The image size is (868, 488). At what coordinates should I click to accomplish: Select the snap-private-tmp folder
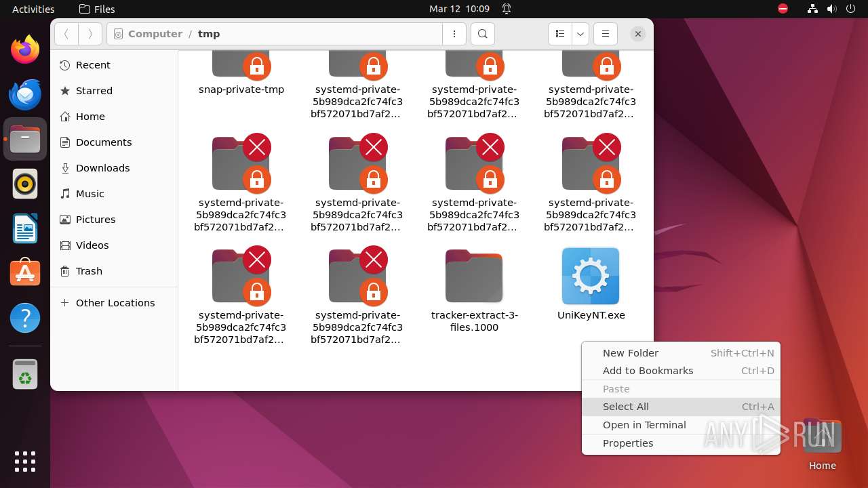coord(241,65)
